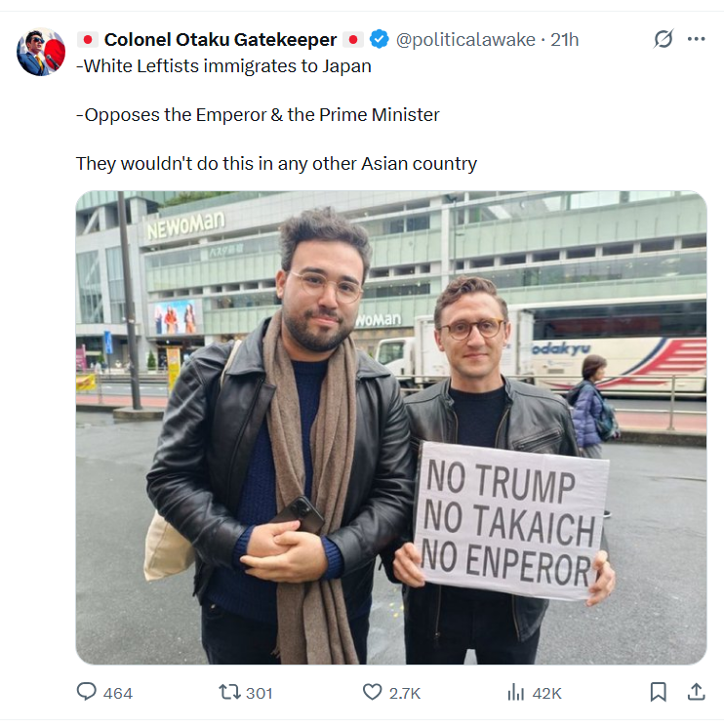
Task: Like the post with heart icon
Action: pyautogui.click(x=372, y=692)
